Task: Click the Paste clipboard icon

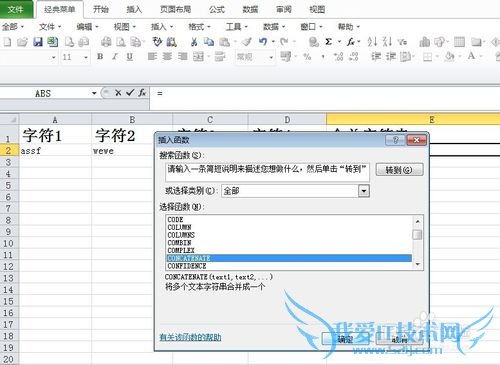Action: pyautogui.click(x=225, y=42)
